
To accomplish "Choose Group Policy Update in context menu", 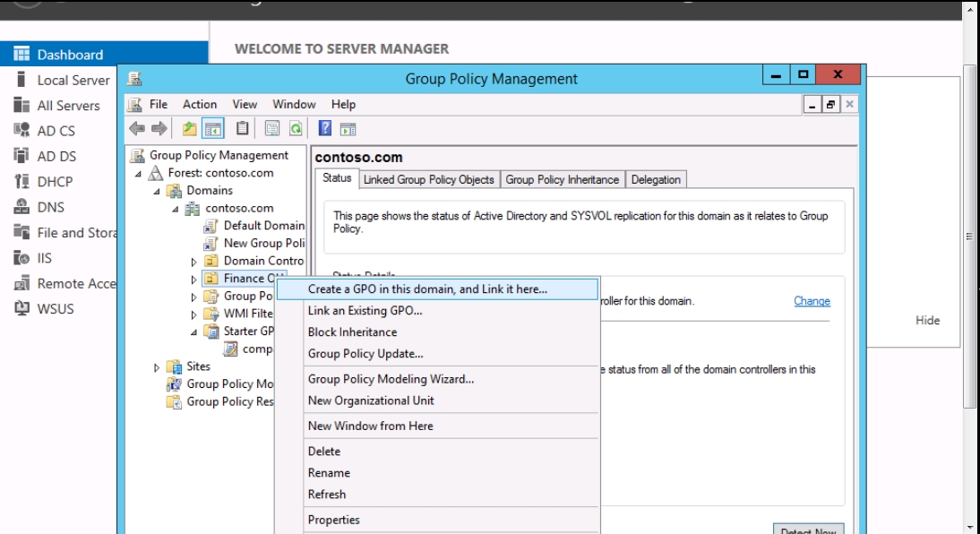I will tap(437, 354).
